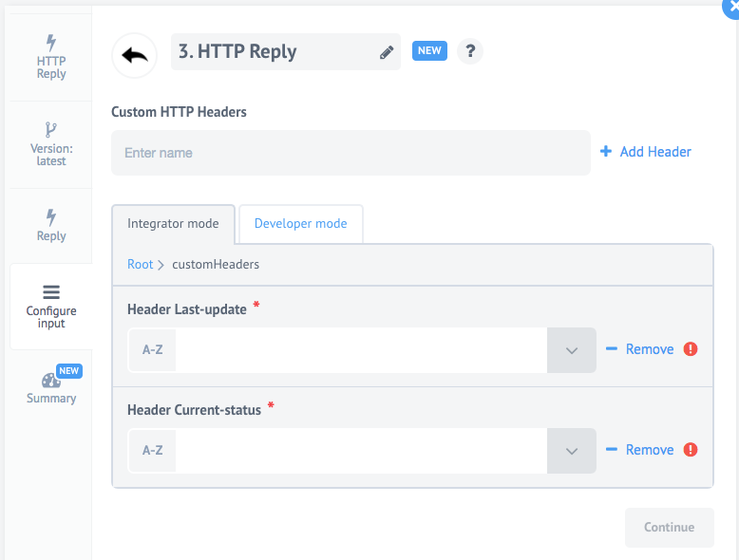
Task: Click customHeaders breadcrumb text
Action: tap(216, 264)
